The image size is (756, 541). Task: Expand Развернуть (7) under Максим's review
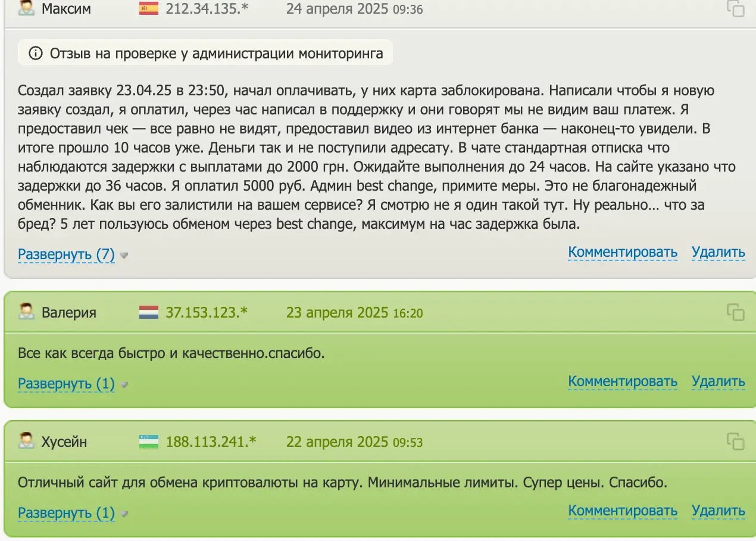click(x=65, y=254)
